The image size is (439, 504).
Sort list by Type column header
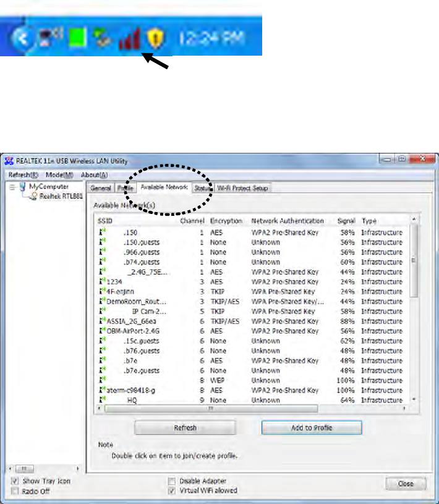tap(369, 221)
